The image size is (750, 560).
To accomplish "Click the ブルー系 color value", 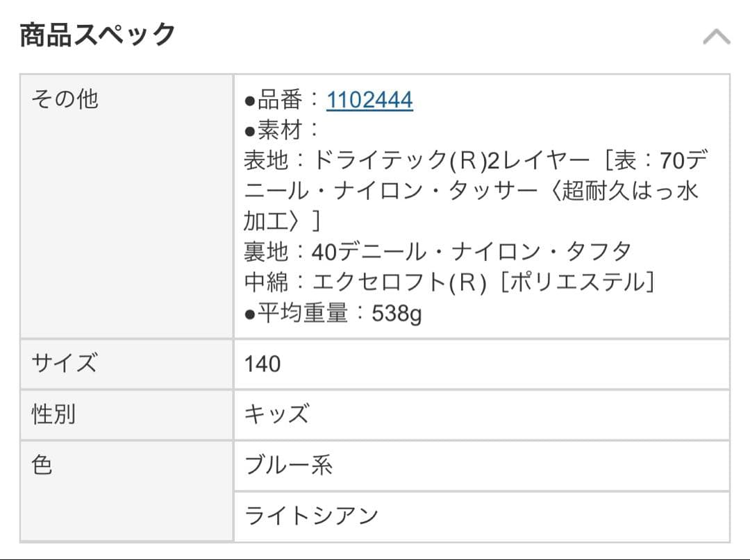I will [x=288, y=465].
